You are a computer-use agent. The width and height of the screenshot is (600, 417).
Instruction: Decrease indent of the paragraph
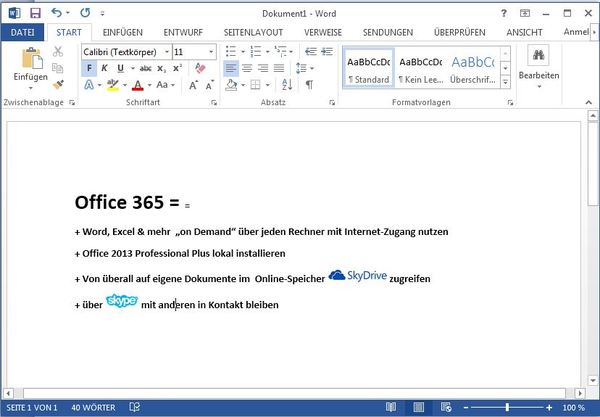311,51
